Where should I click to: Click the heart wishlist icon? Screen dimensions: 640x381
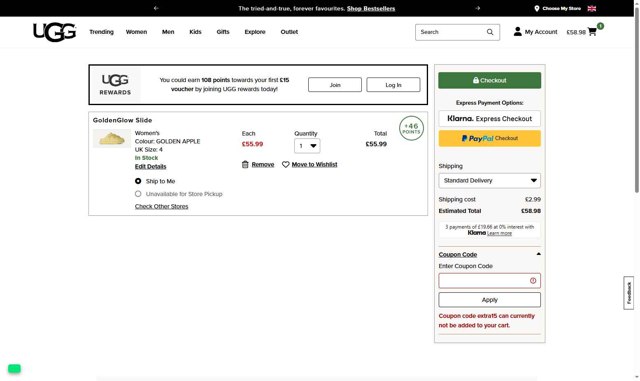pos(285,164)
